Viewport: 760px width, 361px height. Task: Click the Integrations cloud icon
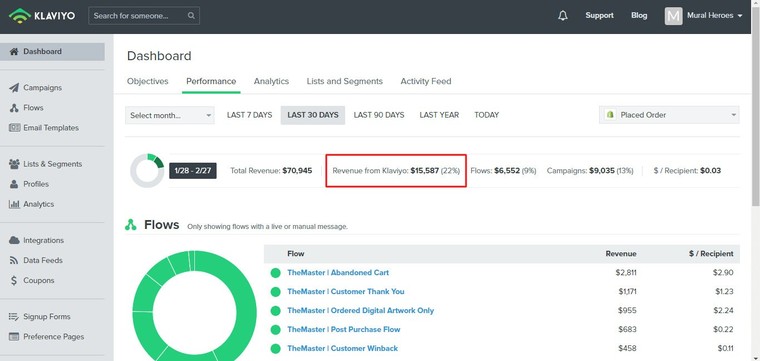[x=14, y=240]
